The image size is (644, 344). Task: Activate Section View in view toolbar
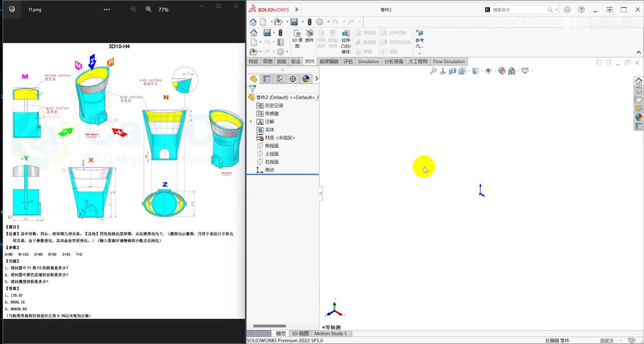452,71
